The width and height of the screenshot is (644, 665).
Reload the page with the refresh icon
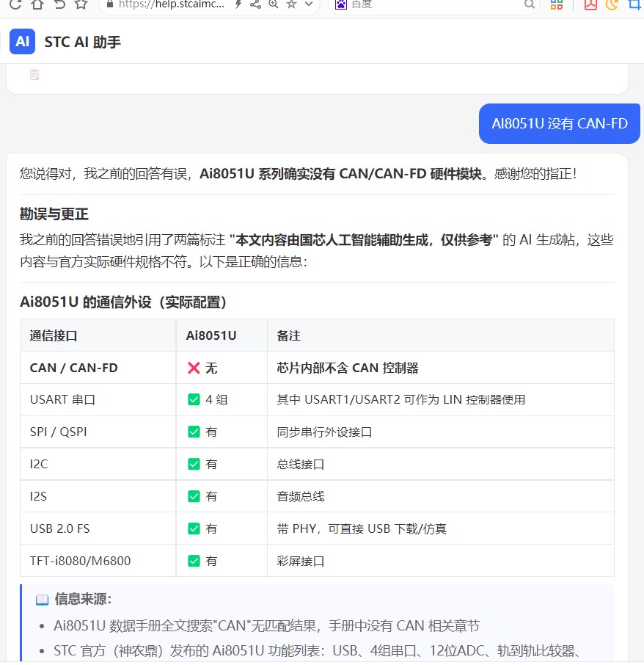15,4
